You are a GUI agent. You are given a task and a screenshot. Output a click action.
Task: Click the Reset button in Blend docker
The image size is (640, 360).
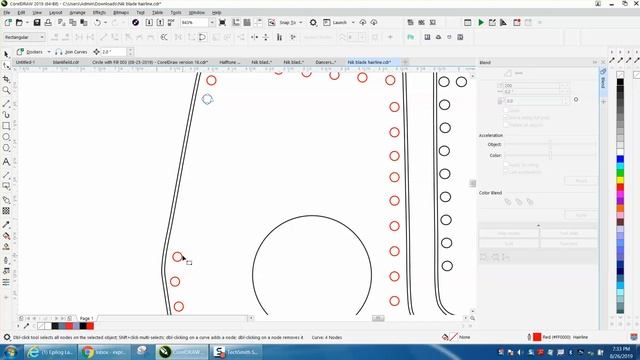pos(581,180)
